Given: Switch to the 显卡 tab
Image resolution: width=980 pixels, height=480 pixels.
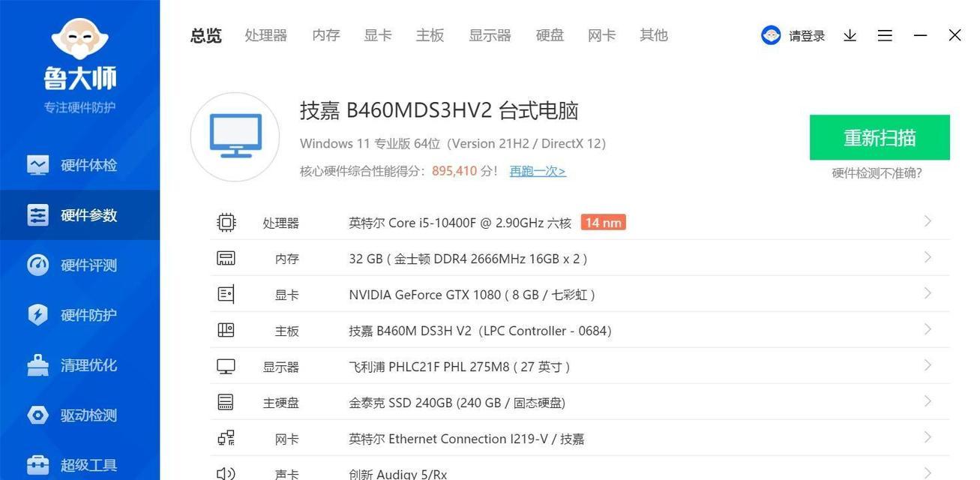Looking at the screenshot, I should tap(378, 35).
